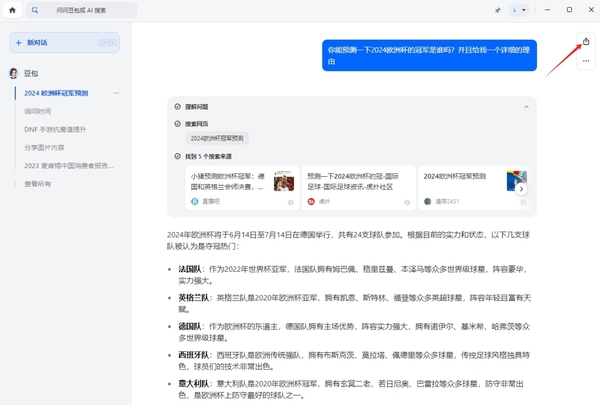600x405 pixels.
Task: Select the 询问时间 conversation
Action: [x=38, y=111]
